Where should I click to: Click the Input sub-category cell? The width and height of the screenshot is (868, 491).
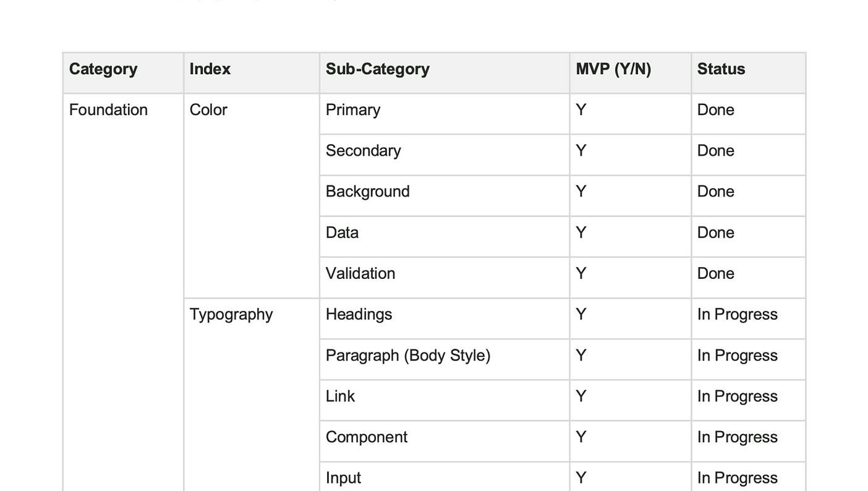445,477
